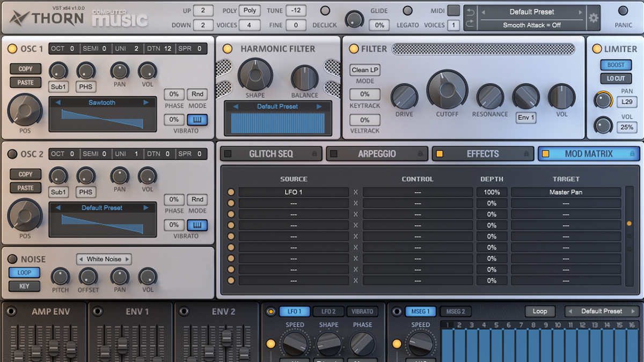The height and width of the screenshot is (362, 644).
Task: Turn on the Noise generator
Action: click(12, 259)
